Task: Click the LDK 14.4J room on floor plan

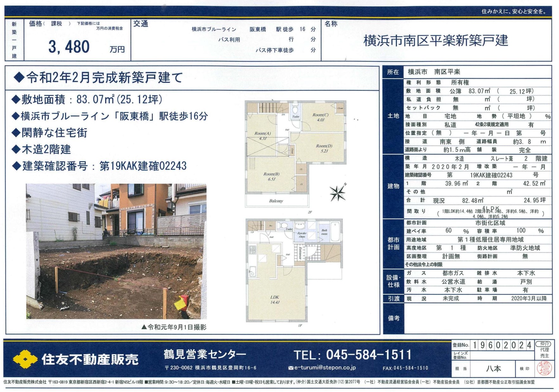Action: coord(274,299)
